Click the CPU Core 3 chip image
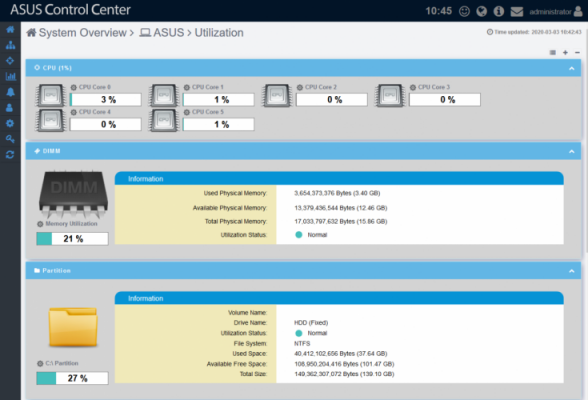588x400 pixels. (390, 95)
